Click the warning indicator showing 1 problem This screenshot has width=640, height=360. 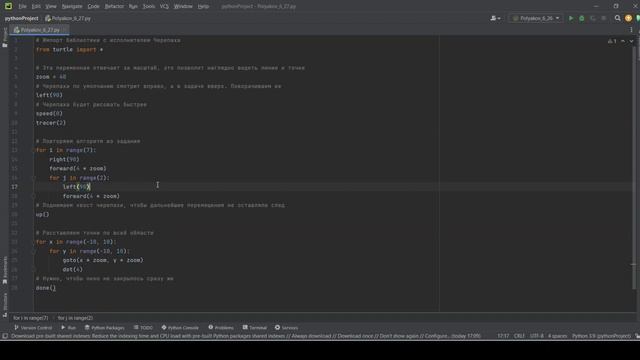click(612, 41)
